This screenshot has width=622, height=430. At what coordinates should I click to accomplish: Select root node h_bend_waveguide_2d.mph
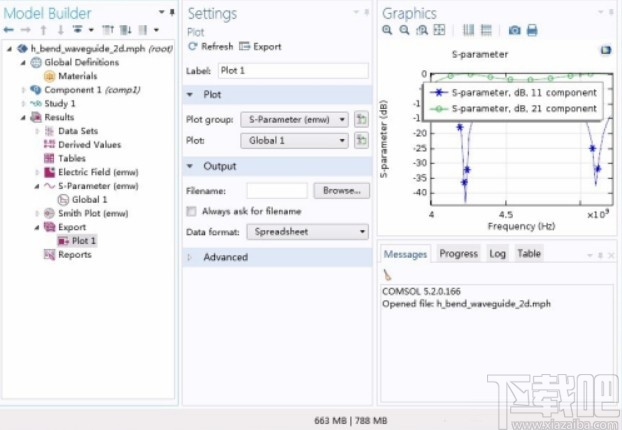tap(95, 49)
